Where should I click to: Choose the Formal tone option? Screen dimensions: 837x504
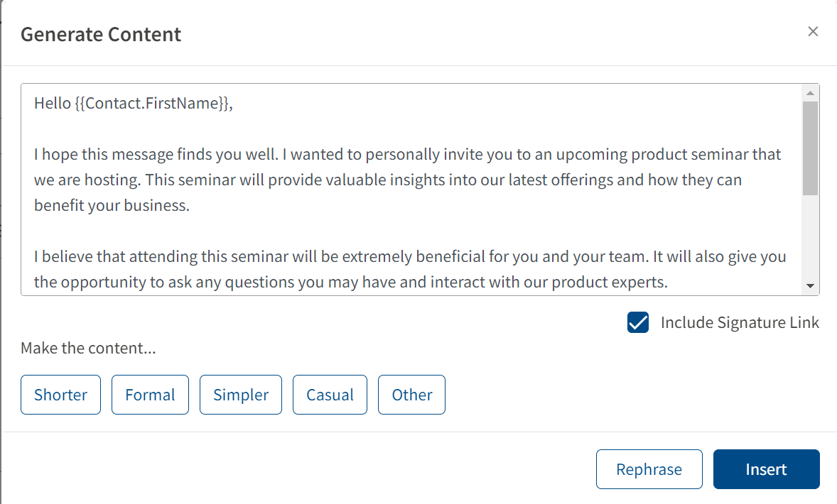pos(150,395)
